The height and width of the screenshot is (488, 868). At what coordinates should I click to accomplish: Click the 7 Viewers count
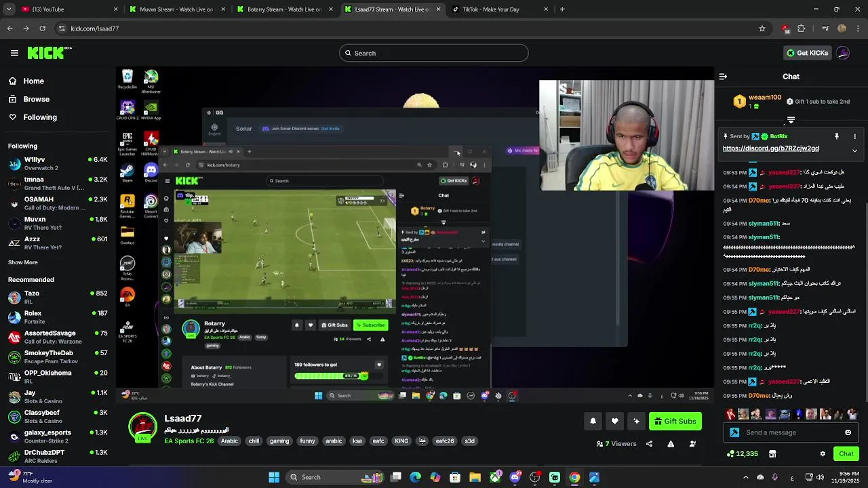click(616, 444)
